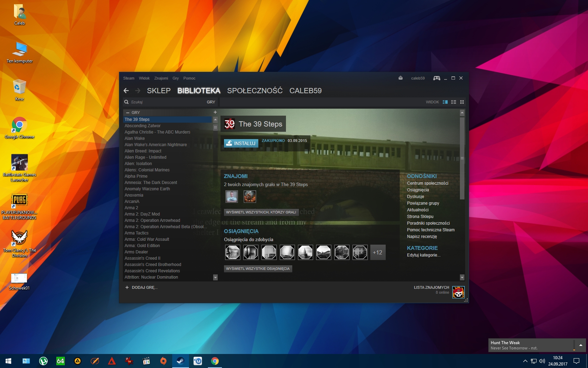This screenshot has width=588, height=368.
Task: Open PLAYERUNKNOWN'S BATTLEGROUNDS desktop shortcut
Action: (20, 207)
